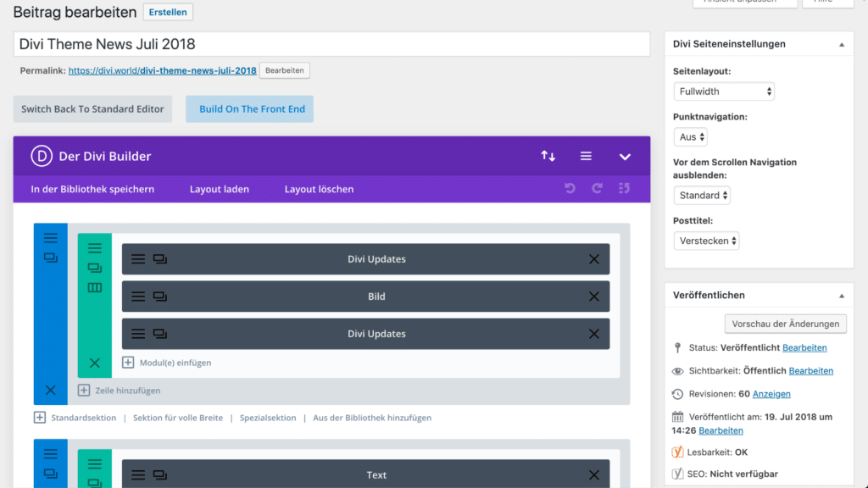Open second blue section settings icon

click(x=50, y=454)
